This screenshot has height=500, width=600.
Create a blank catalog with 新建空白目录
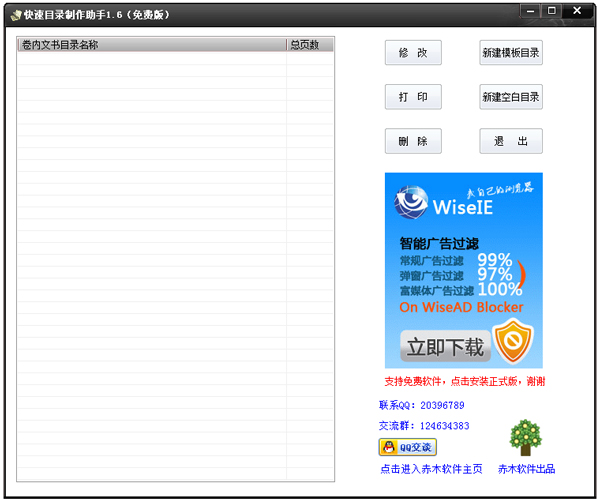511,97
